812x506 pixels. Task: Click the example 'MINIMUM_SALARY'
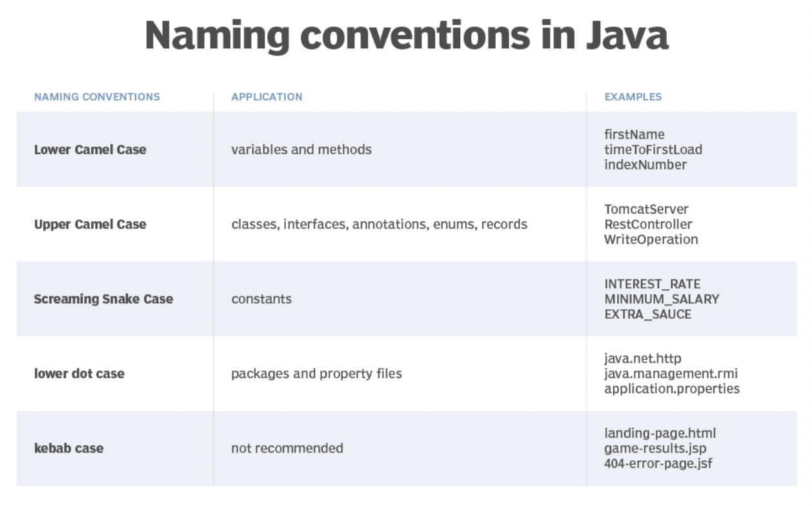click(x=662, y=299)
